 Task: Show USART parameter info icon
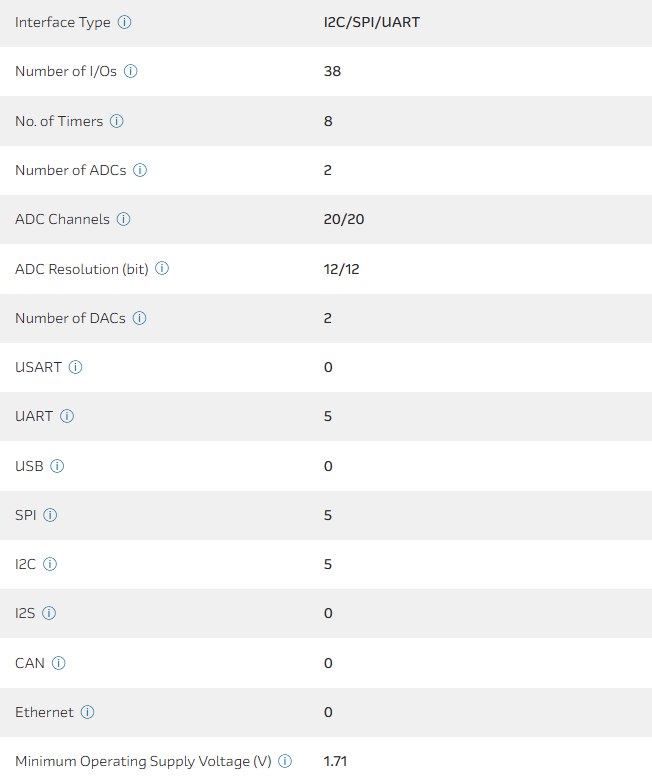(75, 367)
